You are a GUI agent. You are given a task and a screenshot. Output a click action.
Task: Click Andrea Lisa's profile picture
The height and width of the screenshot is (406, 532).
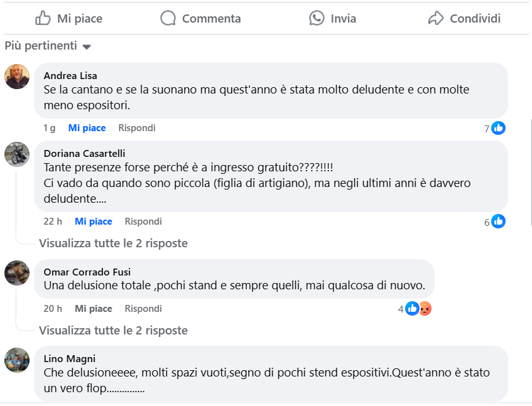pos(17,77)
